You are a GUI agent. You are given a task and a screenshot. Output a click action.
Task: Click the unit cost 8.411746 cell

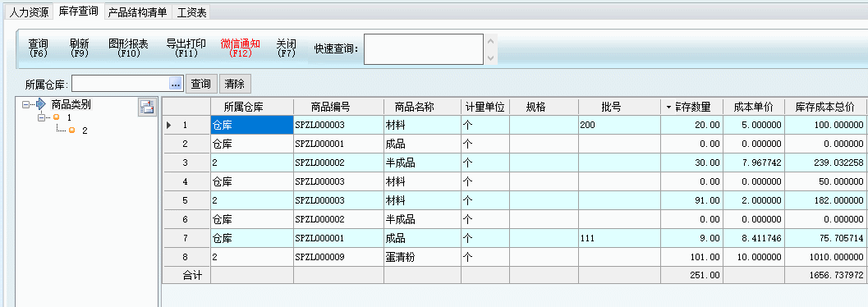tap(753, 238)
